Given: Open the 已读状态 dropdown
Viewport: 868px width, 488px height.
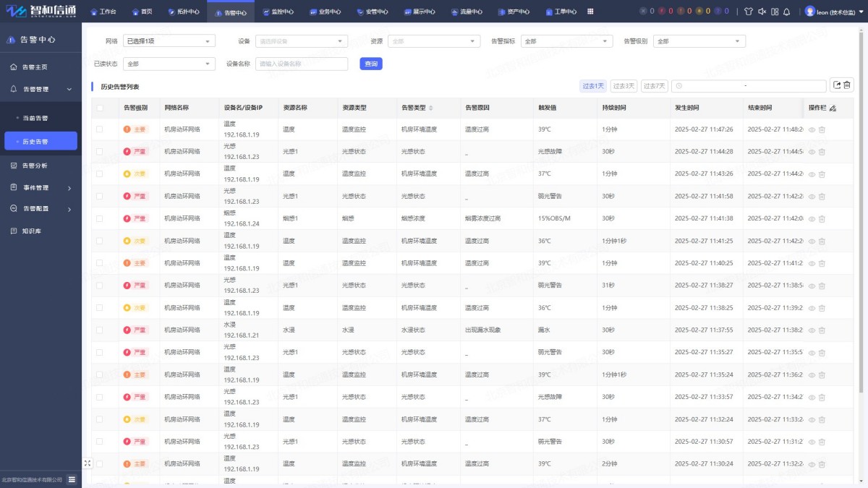Looking at the screenshot, I should click(169, 64).
